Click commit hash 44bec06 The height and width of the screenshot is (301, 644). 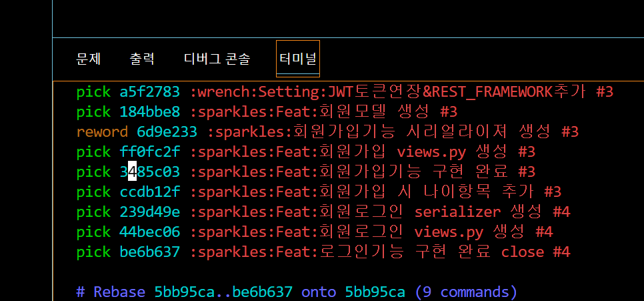pyautogui.click(x=149, y=232)
